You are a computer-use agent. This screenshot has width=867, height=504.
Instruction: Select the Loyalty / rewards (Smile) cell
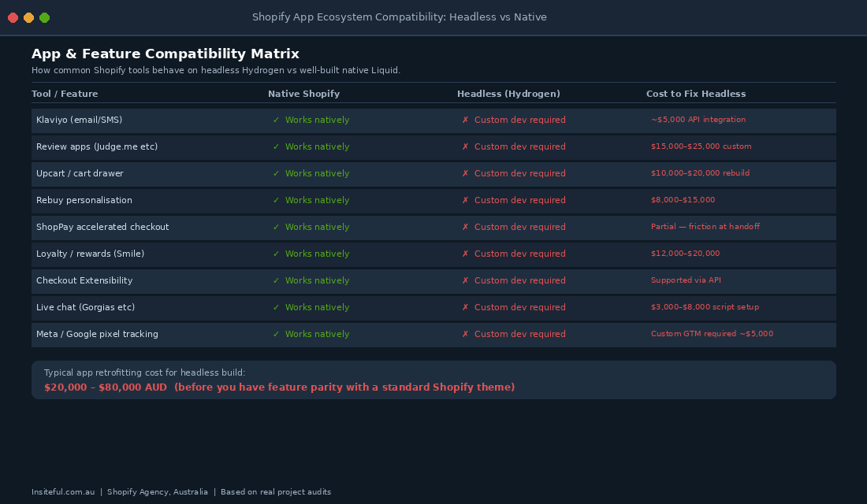[x=90, y=254]
